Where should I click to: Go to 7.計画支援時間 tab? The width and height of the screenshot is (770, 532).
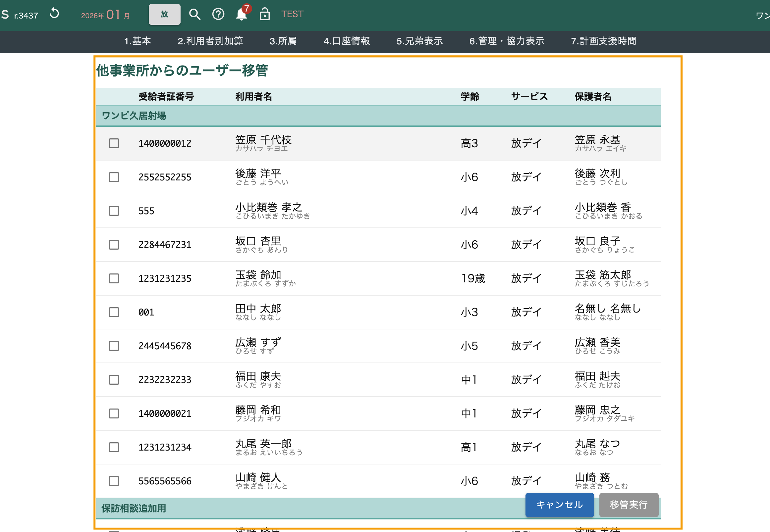coord(603,41)
